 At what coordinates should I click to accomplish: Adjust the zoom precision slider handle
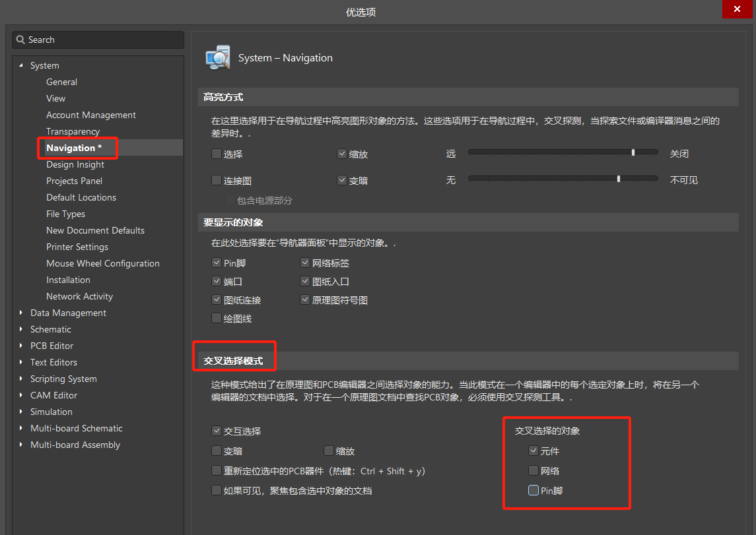pyautogui.click(x=633, y=152)
